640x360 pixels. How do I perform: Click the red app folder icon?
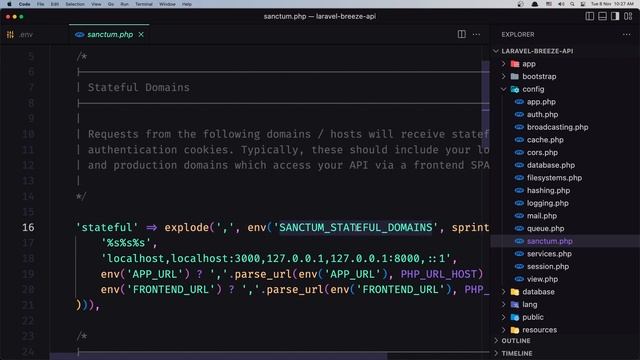point(515,64)
